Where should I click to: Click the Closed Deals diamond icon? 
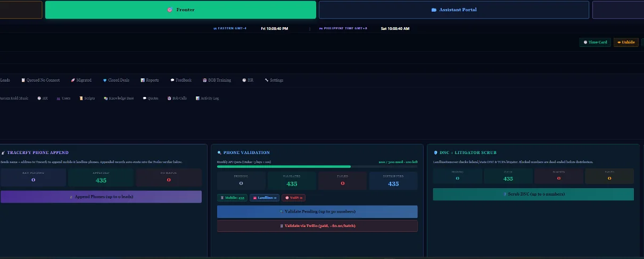pyautogui.click(x=105, y=80)
